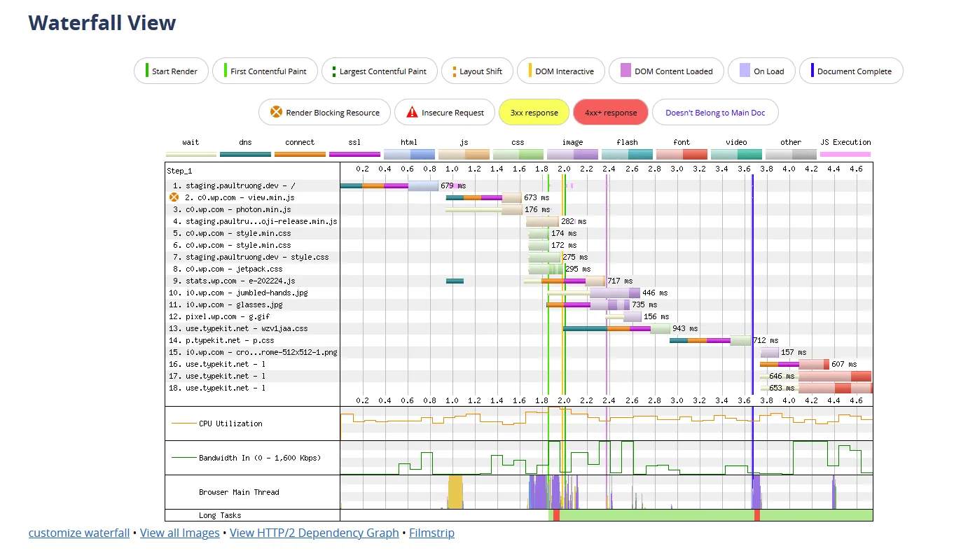Select request 11 i0.wp.com - glasses.jpg
This screenshot has width=968, height=560.
tap(226, 304)
